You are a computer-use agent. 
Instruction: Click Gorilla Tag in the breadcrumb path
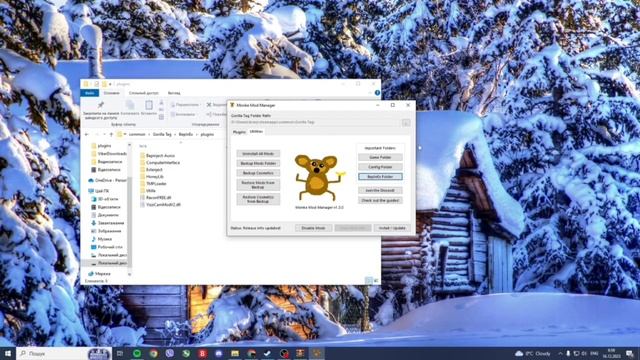[x=162, y=134]
